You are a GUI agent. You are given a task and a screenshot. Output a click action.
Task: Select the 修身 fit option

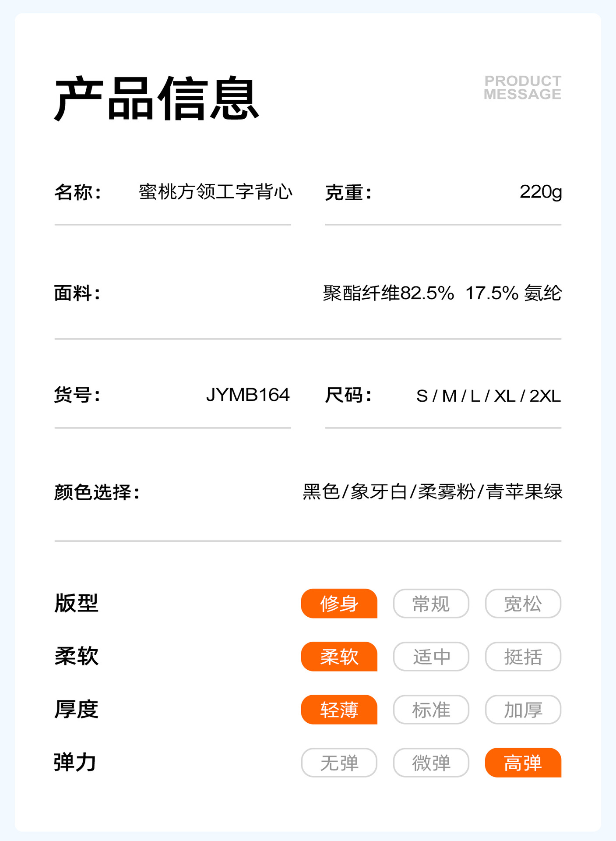[x=339, y=603]
